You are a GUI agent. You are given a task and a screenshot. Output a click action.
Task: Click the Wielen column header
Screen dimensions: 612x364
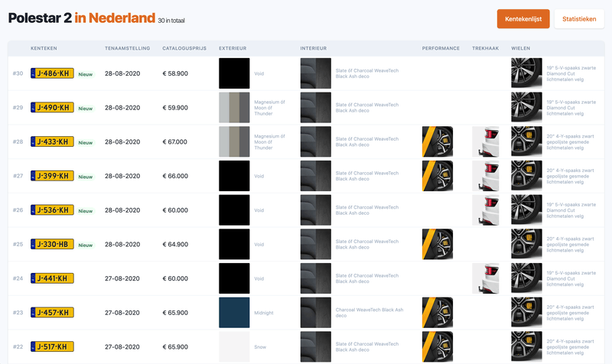(x=521, y=48)
